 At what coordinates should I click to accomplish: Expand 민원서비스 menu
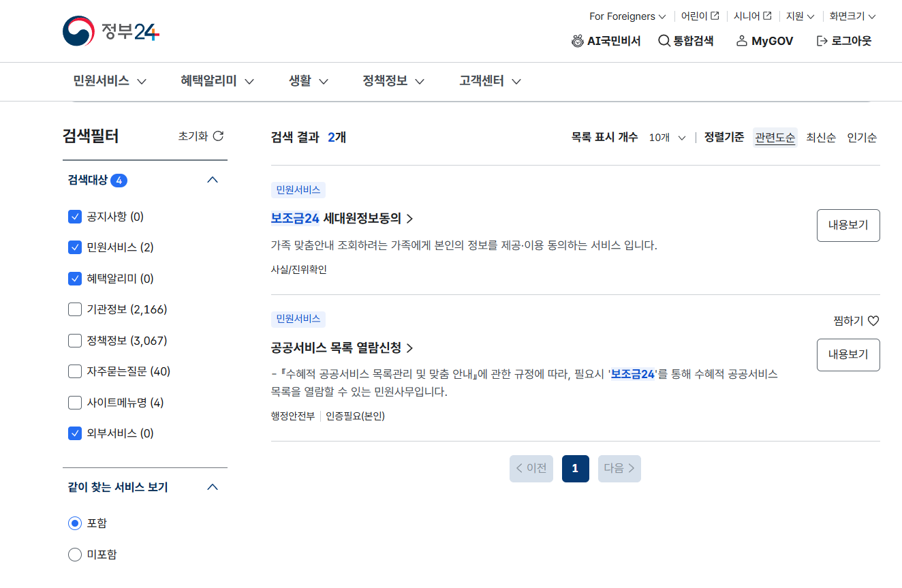click(110, 81)
